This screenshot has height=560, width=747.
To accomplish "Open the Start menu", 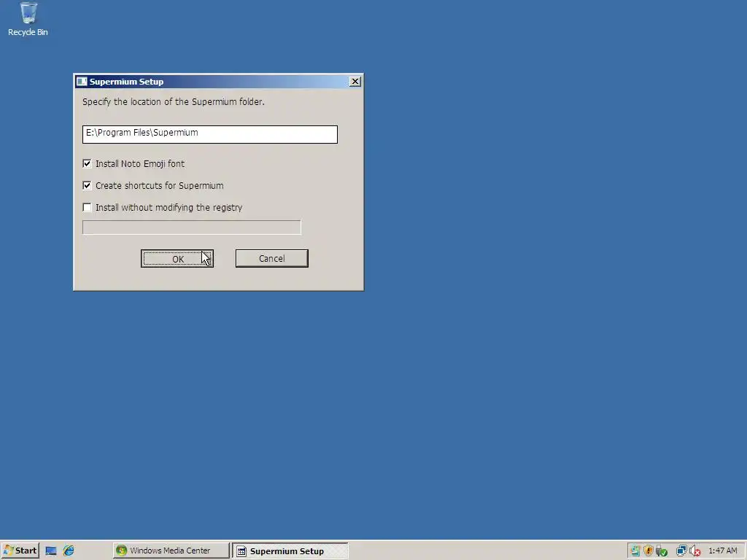I will click(x=20, y=551).
